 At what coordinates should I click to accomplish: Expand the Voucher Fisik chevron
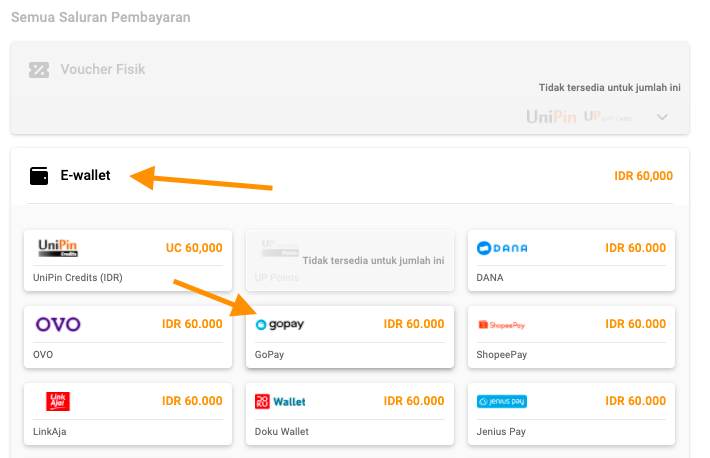click(x=662, y=117)
